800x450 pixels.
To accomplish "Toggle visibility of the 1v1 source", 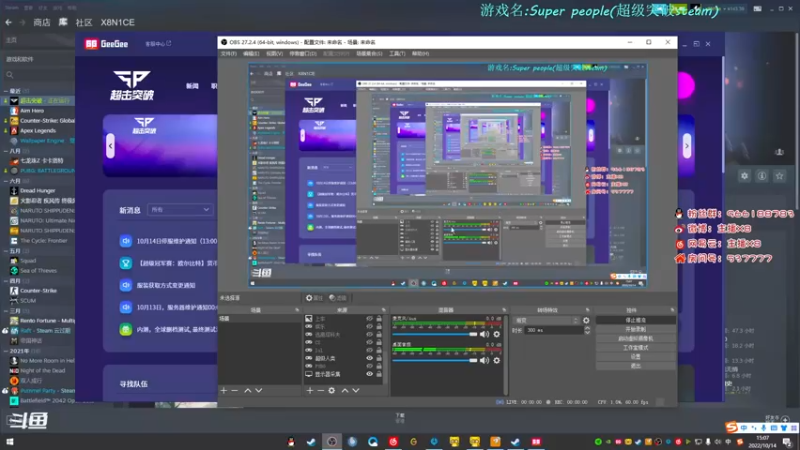I will [x=369, y=350].
